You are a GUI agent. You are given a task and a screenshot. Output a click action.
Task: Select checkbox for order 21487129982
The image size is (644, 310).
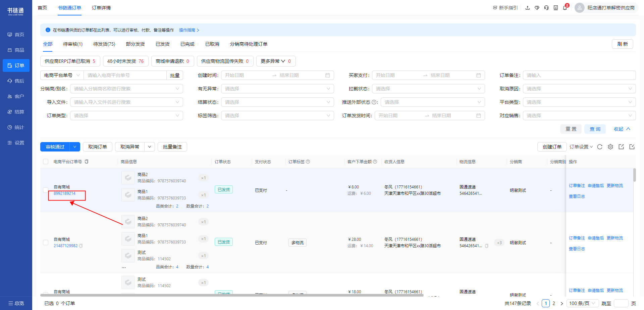click(x=46, y=242)
